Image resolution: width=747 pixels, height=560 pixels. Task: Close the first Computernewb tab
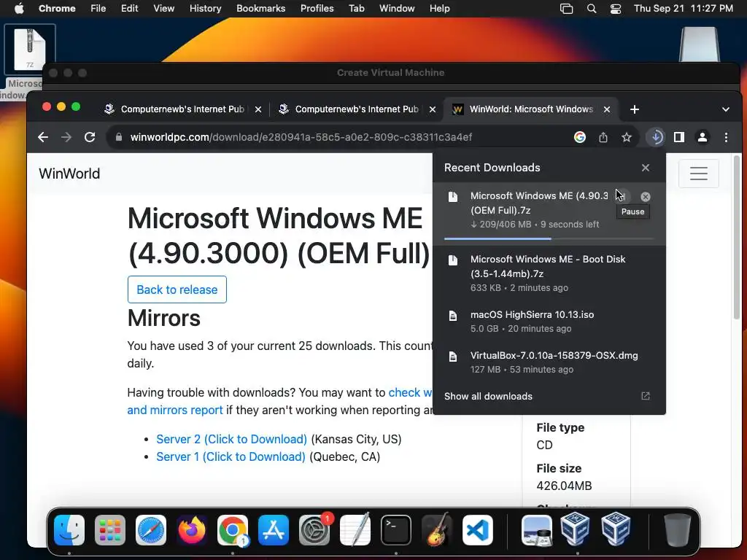tap(258, 109)
